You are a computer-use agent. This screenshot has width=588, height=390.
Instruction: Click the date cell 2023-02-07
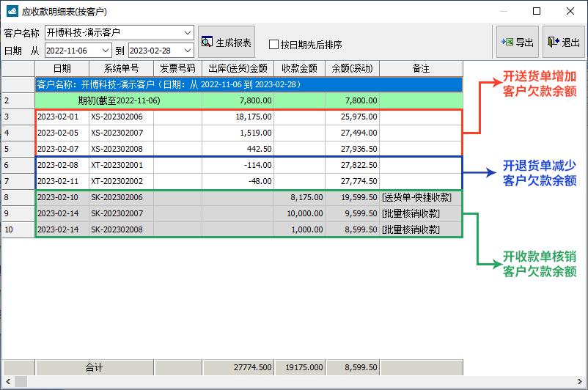coord(62,149)
